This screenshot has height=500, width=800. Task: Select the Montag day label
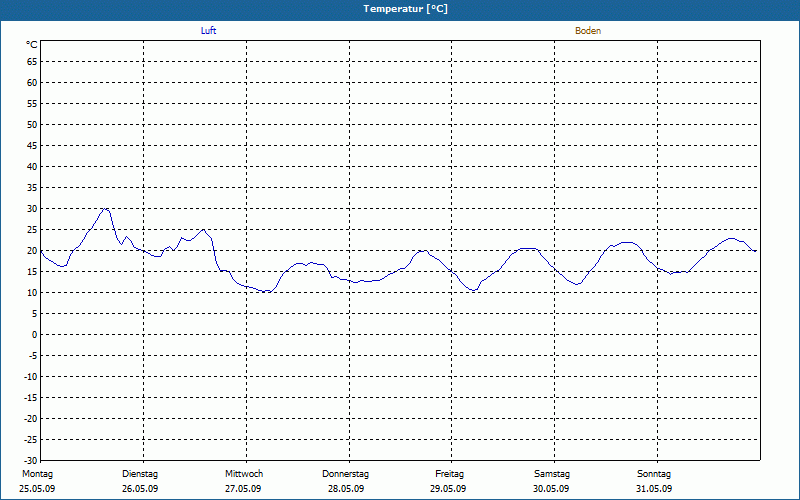pyautogui.click(x=37, y=474)
